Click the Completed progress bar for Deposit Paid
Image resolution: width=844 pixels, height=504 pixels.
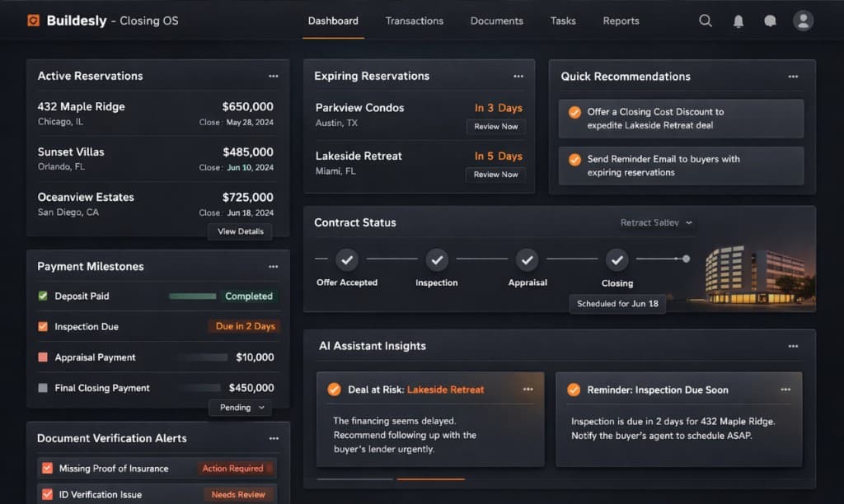coord(194,296)
